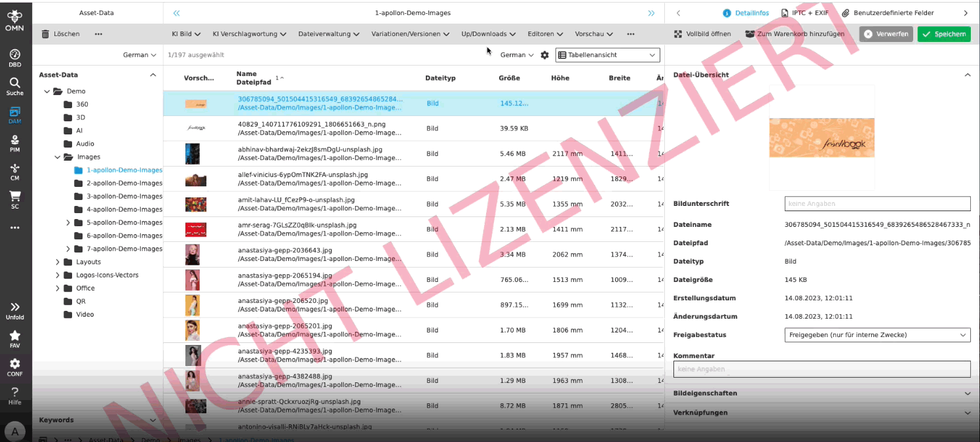980x442 pixels.
Task: Open the CONF configuration
Action: pyautogui.click(x=14, y=367)
